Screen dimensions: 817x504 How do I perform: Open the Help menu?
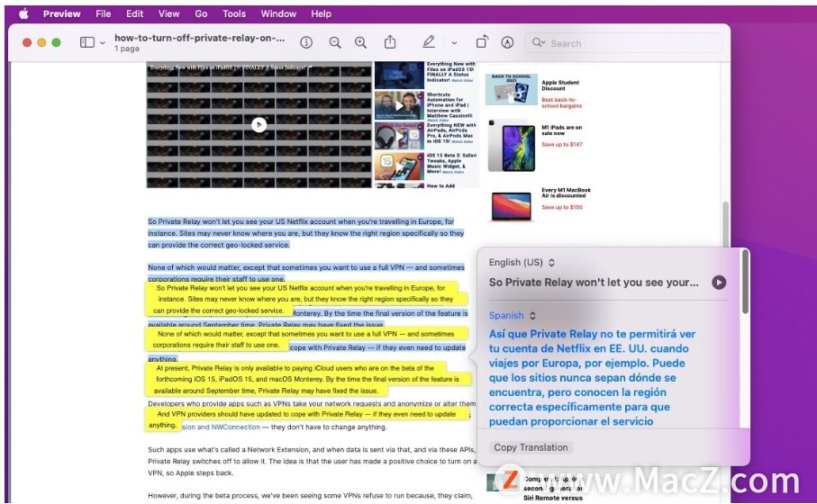pos(321,14)
